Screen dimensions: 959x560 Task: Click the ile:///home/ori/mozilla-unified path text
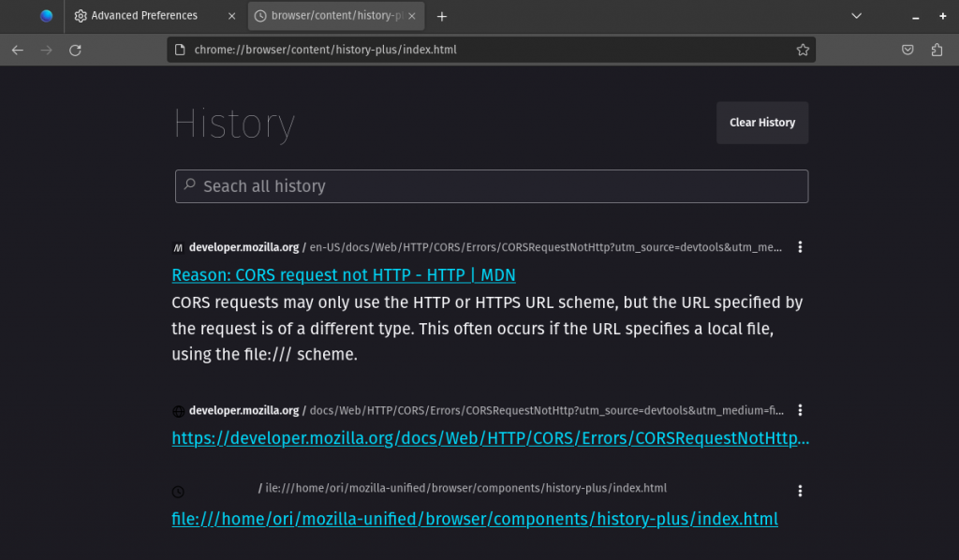(x=465, y=489)
